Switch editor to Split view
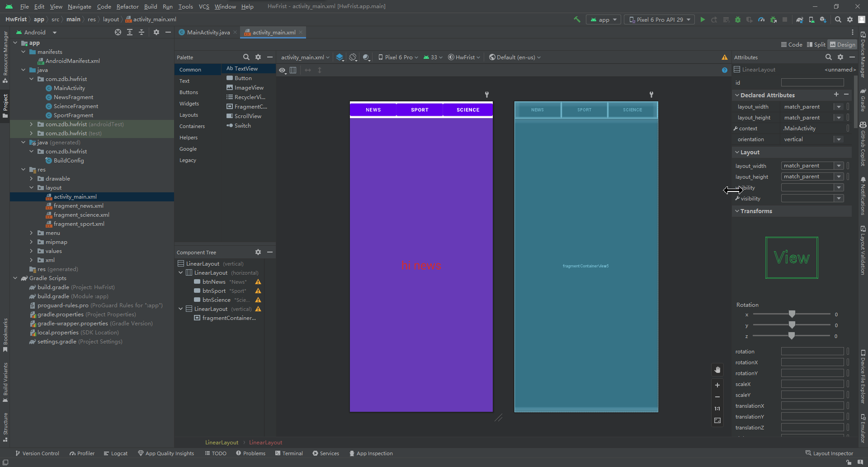The height and width of the screenshot is (467, 868). [816, 44]
